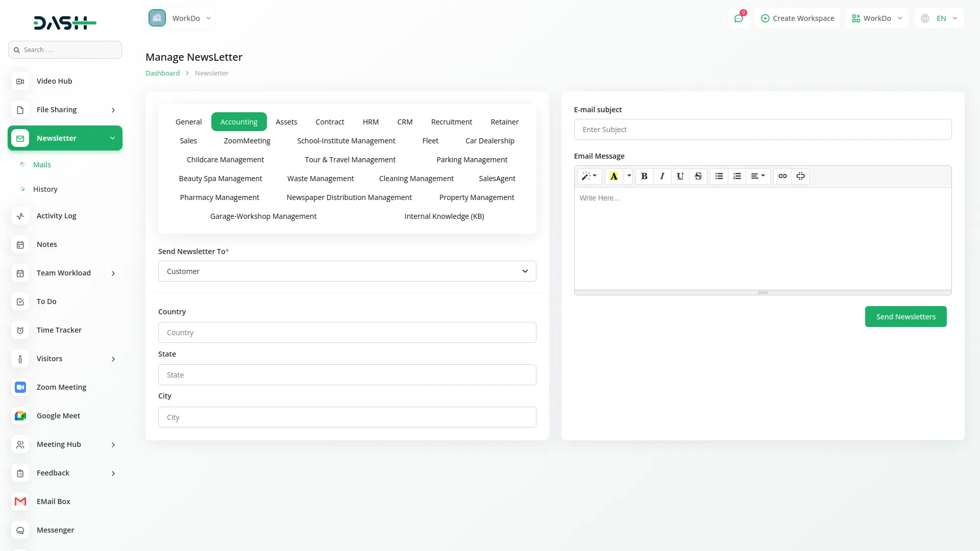Insert a numbered list
The width and height of the screenshot is (980, 551).
point(737,176)
